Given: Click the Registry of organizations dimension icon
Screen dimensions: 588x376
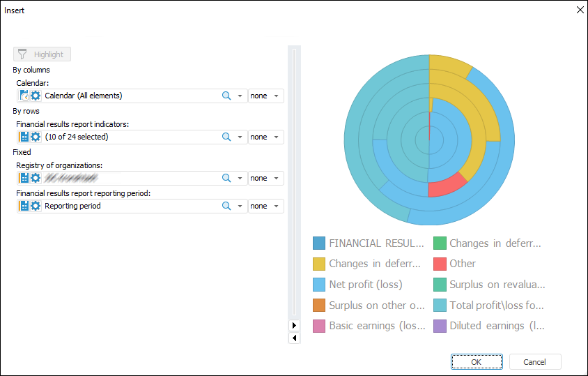Looking at the screenshot, I should [24, 178].
